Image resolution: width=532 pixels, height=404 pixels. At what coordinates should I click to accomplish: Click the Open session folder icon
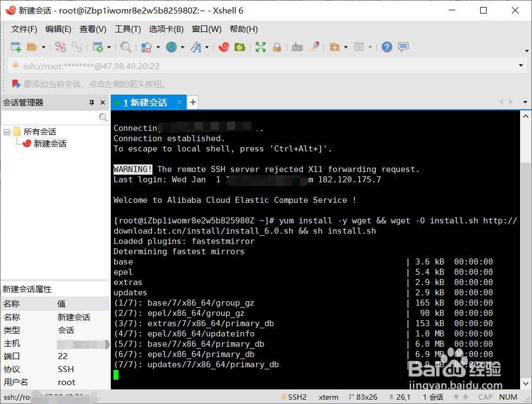click(x=32, y=47)
